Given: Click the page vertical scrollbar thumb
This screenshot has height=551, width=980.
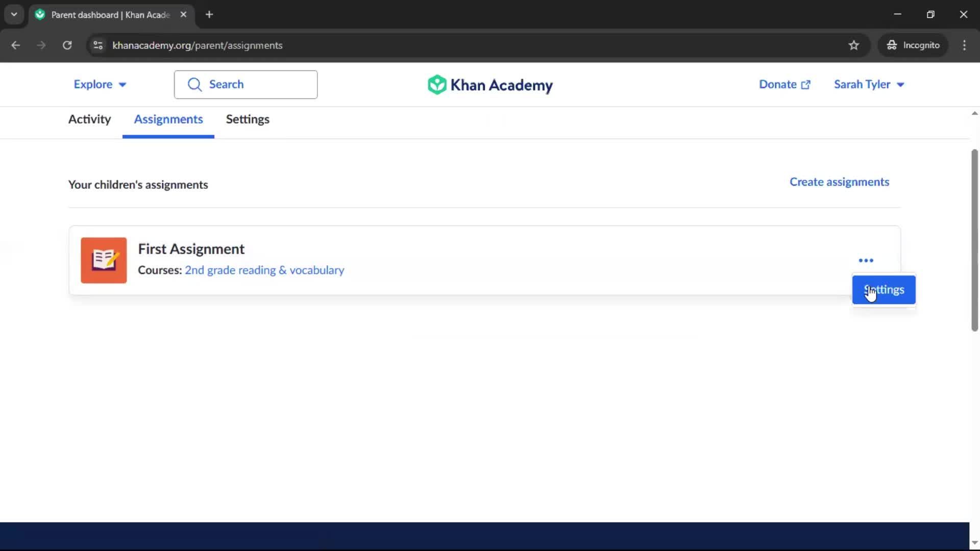Looking at the screenshot, I should [974, 240].
